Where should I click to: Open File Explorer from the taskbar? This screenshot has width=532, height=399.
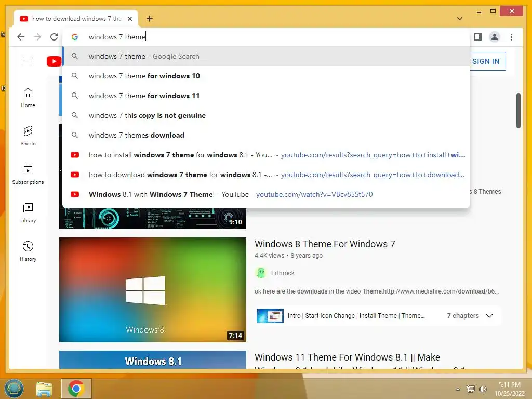click(44, 389)
